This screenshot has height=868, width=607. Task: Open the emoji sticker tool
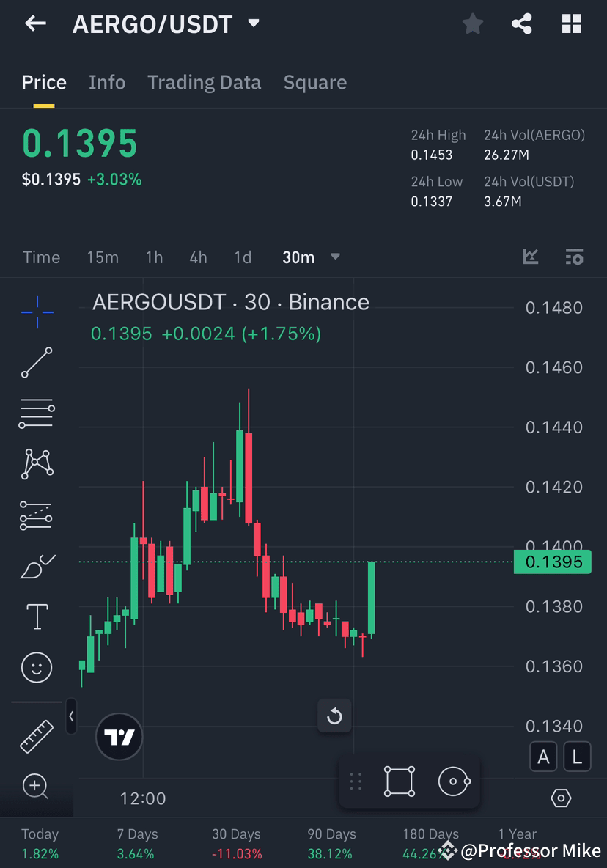(36, 667)
